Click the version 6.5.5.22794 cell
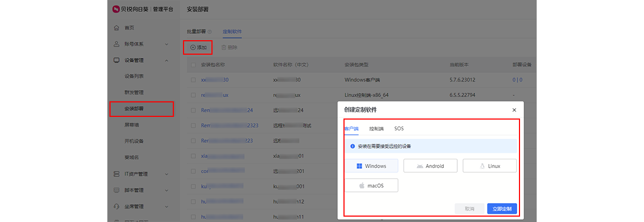The image size is (644, 222). coord(462,95)
